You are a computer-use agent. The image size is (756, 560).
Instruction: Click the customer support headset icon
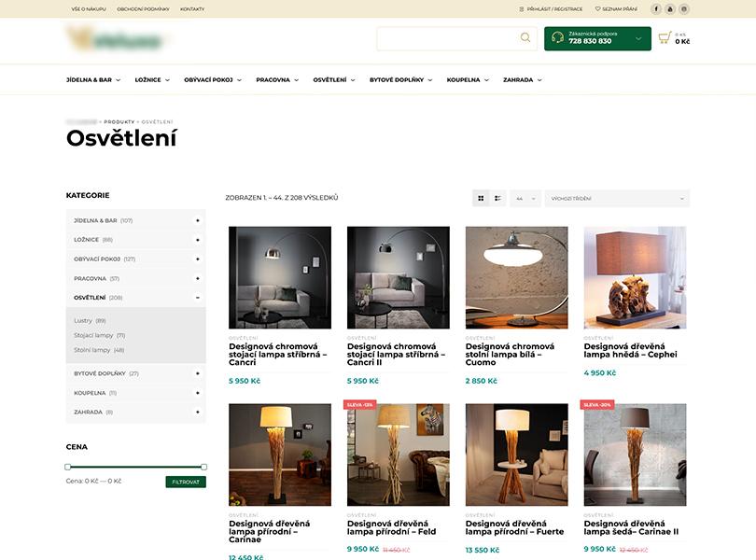(x=557, y=37)
